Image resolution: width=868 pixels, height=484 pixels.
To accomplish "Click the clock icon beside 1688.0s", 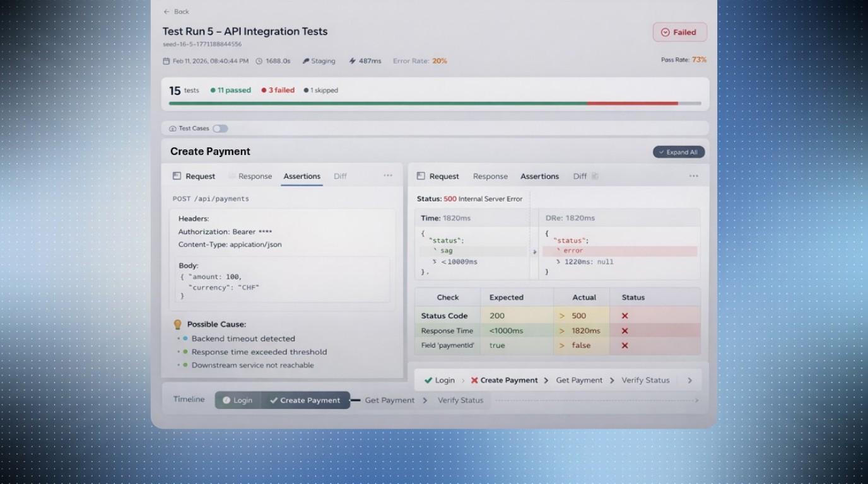I will pyautogui.click(x=259, y=61).
